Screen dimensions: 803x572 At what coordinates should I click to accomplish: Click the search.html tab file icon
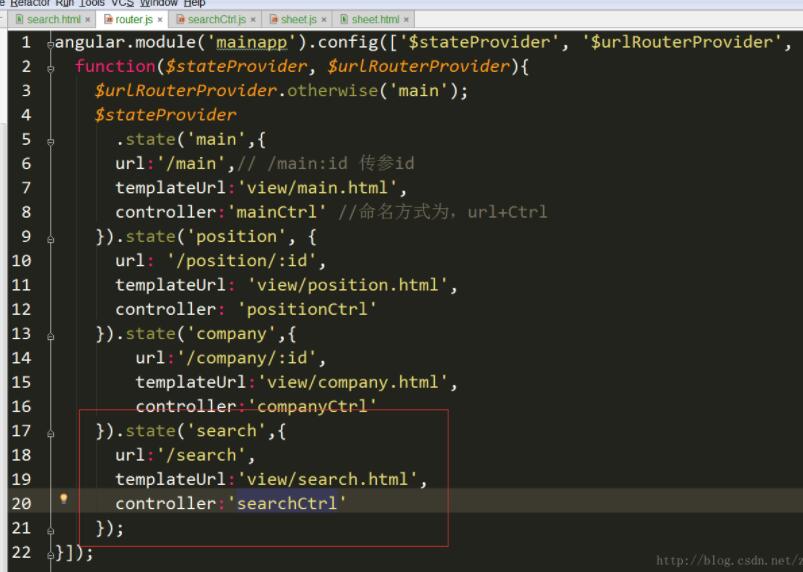19,19
